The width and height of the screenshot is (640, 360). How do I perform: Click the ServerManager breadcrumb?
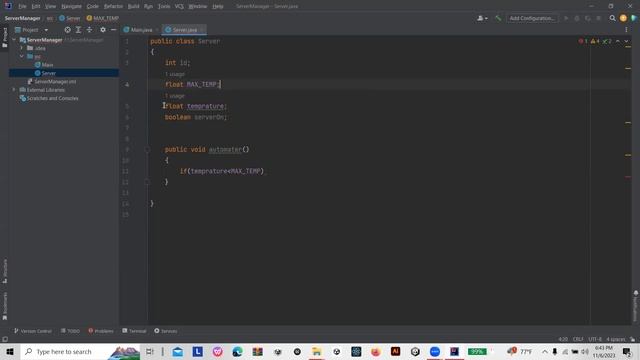point(22,18)
